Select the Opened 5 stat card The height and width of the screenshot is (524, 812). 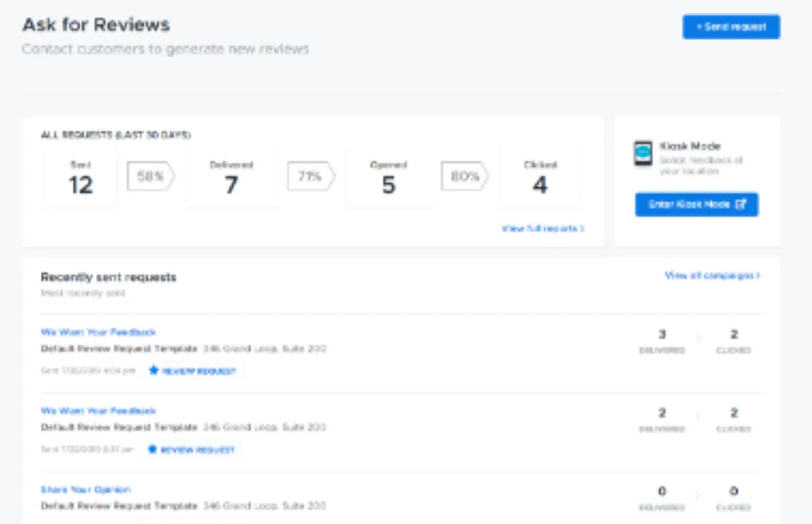click(x=388, y=178)
